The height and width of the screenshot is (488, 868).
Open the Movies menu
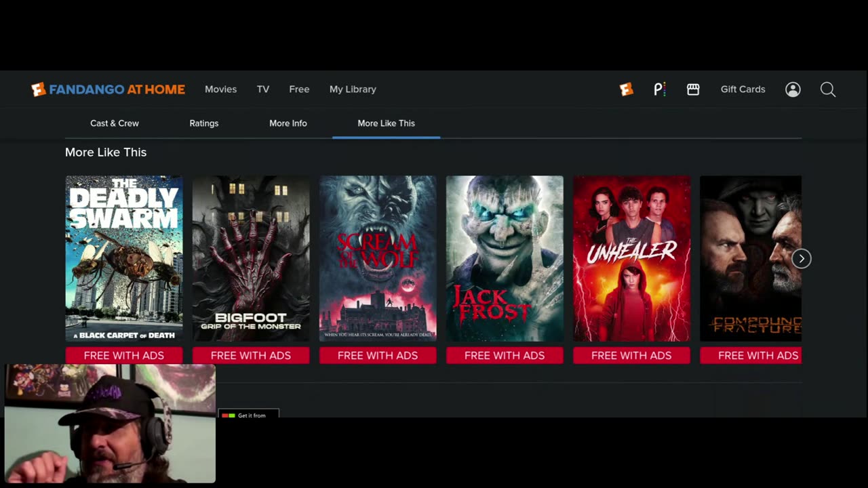[220, 89]
